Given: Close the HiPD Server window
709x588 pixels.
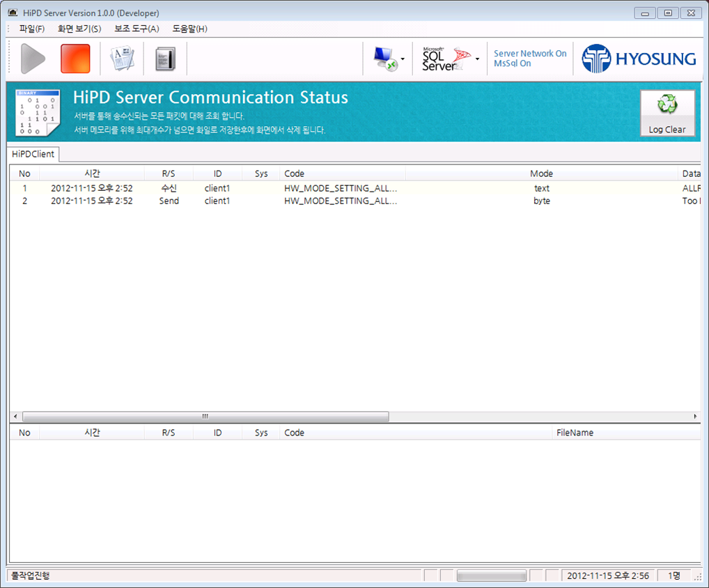Looking at the screenshot, I should click(691, 13).
